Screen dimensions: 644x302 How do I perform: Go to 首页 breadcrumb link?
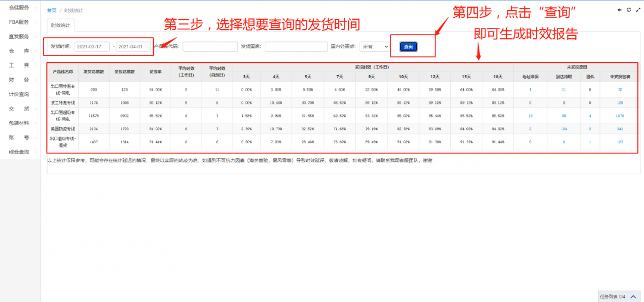[x=52, y=10]
